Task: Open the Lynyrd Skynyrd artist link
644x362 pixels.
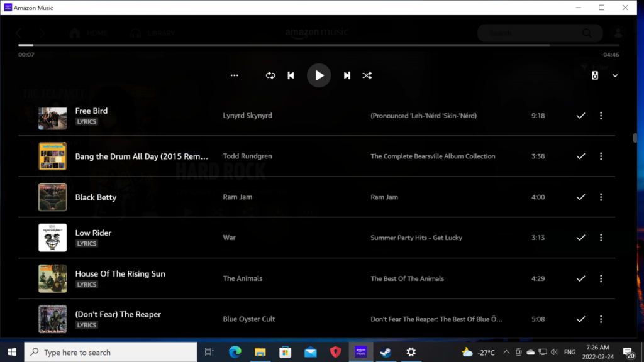Action: coord(247,116)
